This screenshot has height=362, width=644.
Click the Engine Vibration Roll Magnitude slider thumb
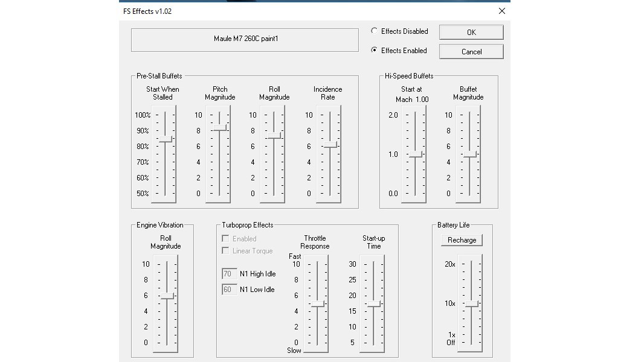167,296
